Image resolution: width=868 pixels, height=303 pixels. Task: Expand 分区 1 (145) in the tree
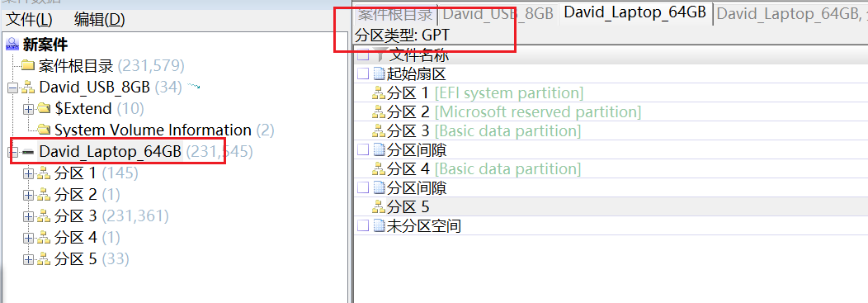point(28,173)
